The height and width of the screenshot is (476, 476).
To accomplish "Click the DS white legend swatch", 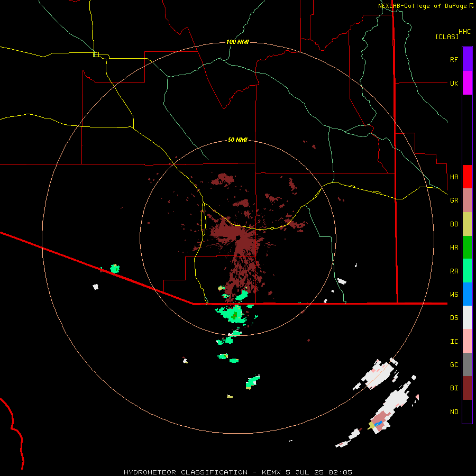I will [467, 317].
